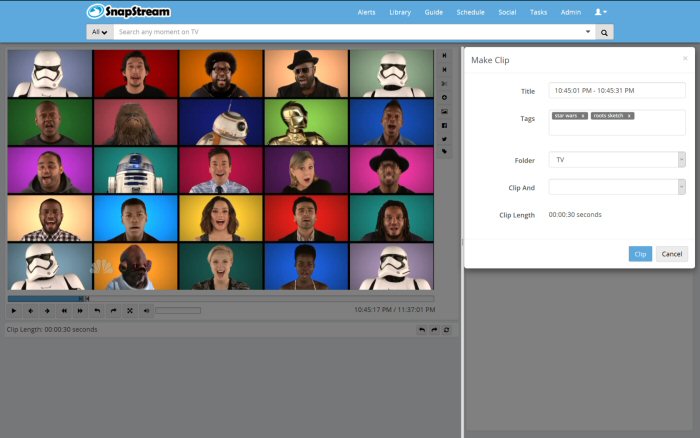Image resolution: width=700 pixels, height=438 pixels.
Task: Click the Facebook share icon
Action: (444, 125)
